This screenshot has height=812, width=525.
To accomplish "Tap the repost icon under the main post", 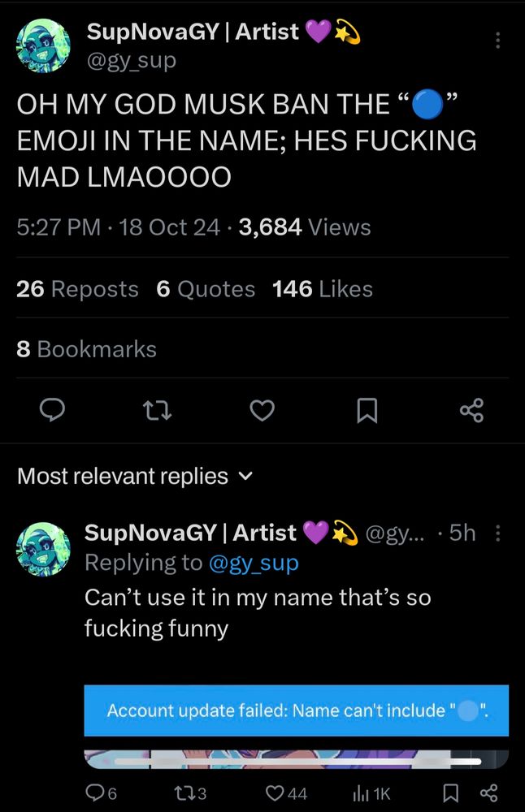I will [157, 410].
